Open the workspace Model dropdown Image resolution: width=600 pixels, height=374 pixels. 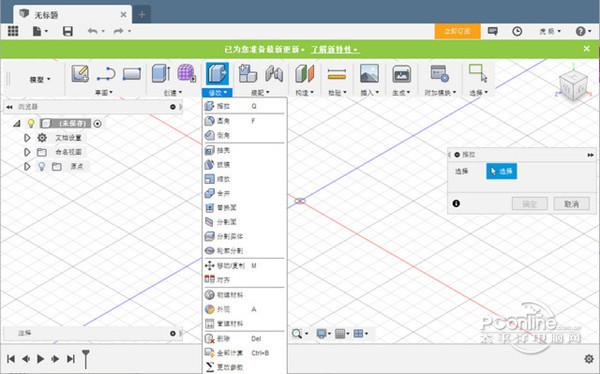coord(40,80)
